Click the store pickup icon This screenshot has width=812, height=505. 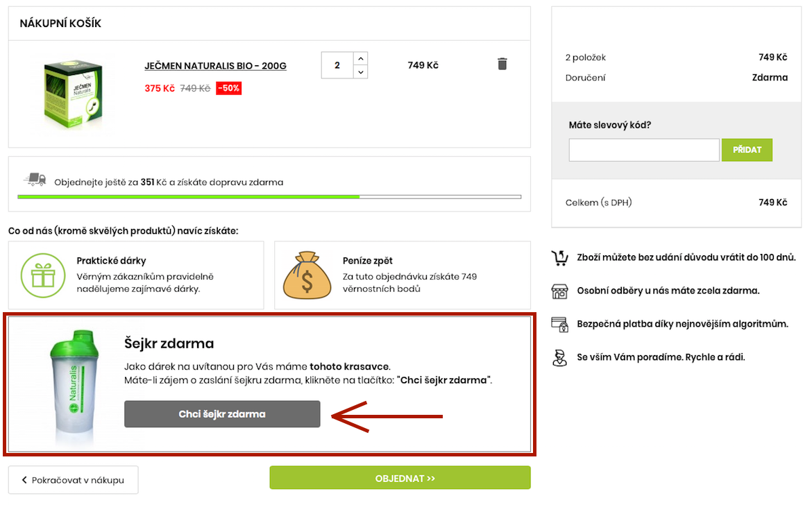pos(559,291)
